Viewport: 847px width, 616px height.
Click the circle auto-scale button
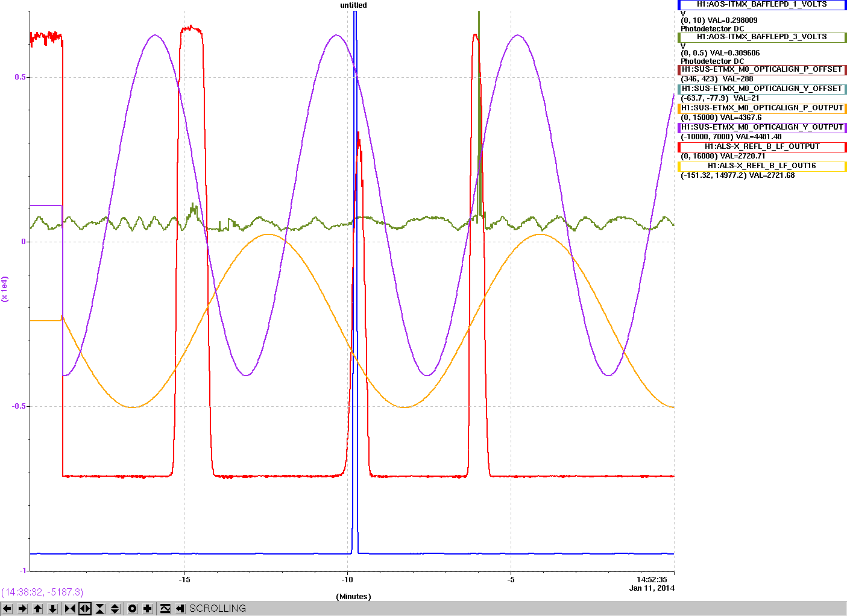[133, 609]
